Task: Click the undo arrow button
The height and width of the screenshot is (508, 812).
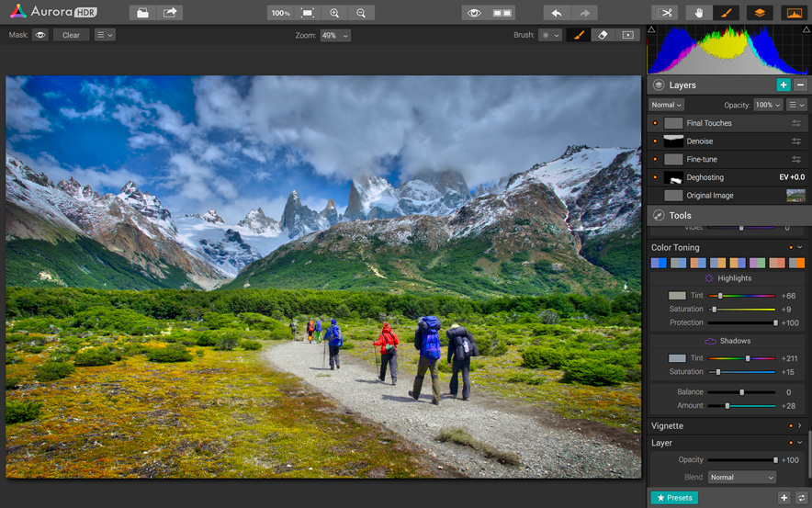Action: pos(556,13)
